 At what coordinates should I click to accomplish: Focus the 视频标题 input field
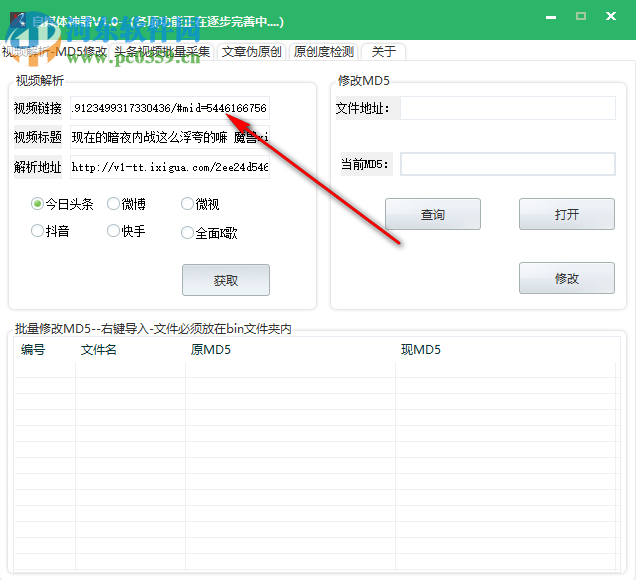[x=170, y=137]
